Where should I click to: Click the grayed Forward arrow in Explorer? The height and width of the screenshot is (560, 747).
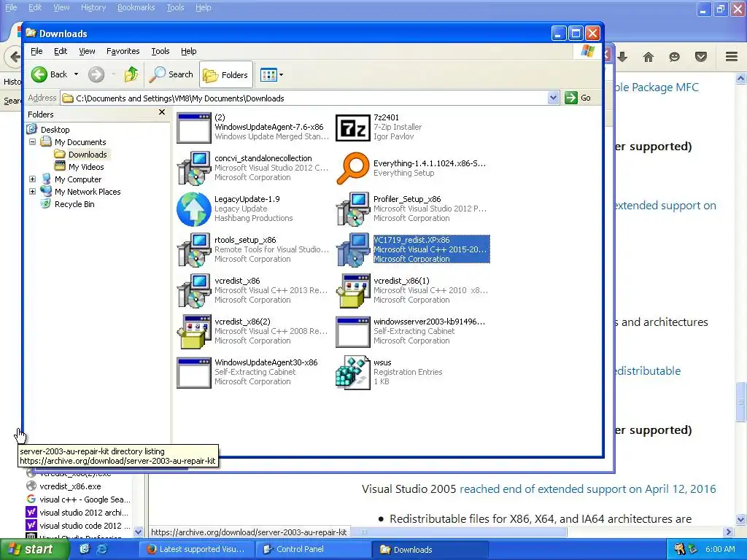click(x=96, y=74)
